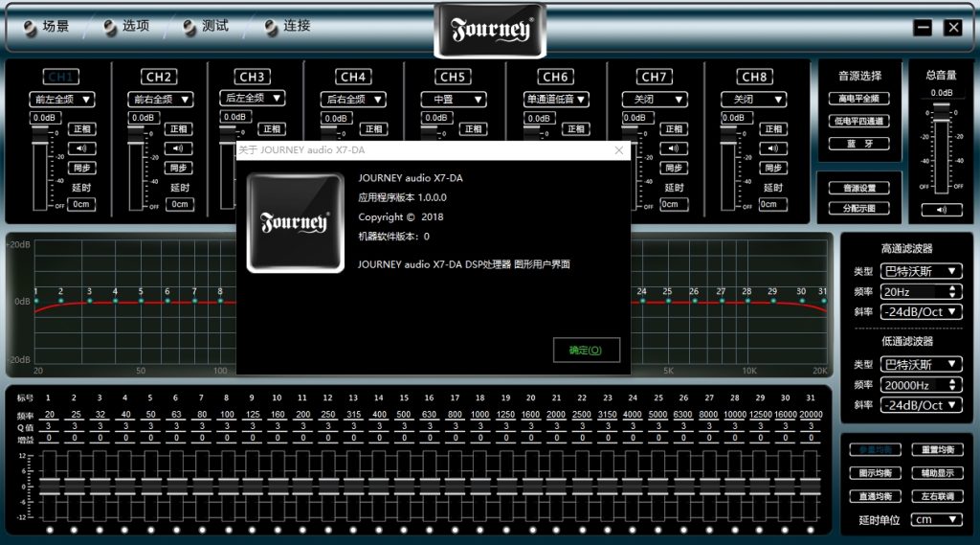This screenshot has width=980, height=545.
Task: Enable CH2 同步 sync button
Action: [179, 168]
